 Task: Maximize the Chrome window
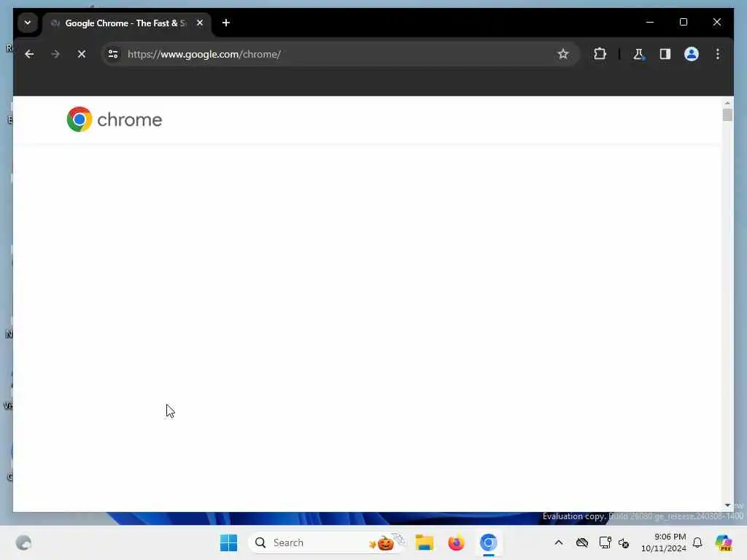coord(683,23)
